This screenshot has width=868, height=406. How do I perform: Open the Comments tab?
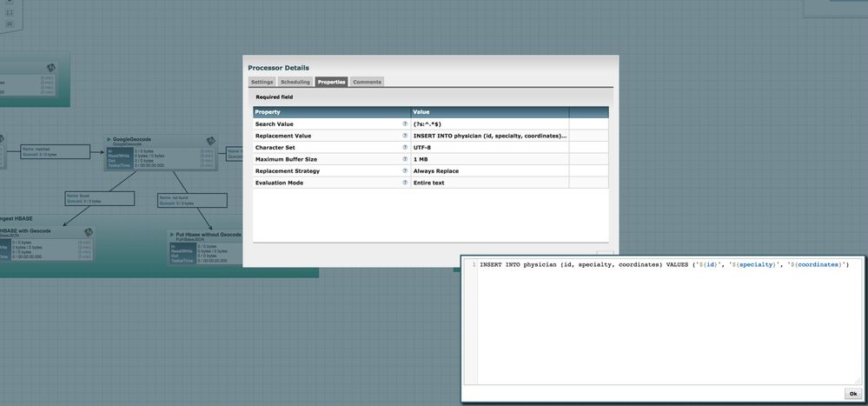[x=367, y=82]
